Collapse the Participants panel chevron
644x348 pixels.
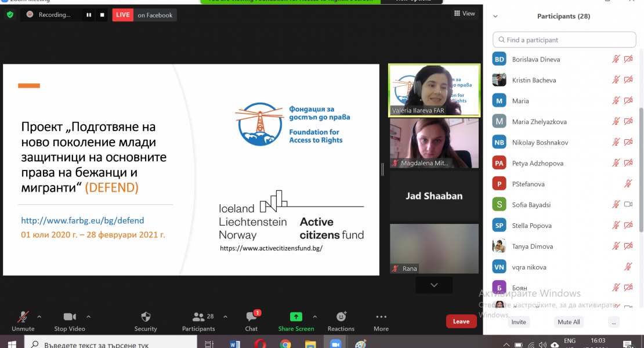pos(495,16)
